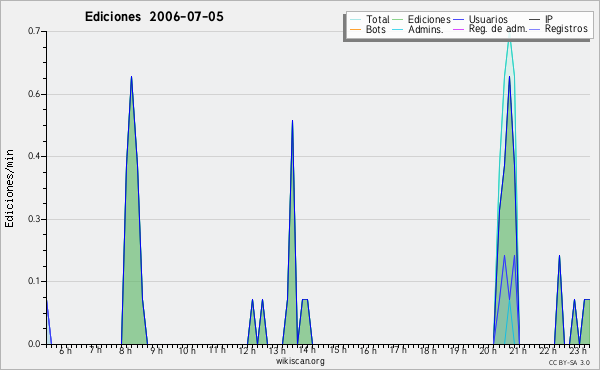This screenshot has height=370, width=600.
Task: Click the Registros legend line
Action: tap(535, 29)
